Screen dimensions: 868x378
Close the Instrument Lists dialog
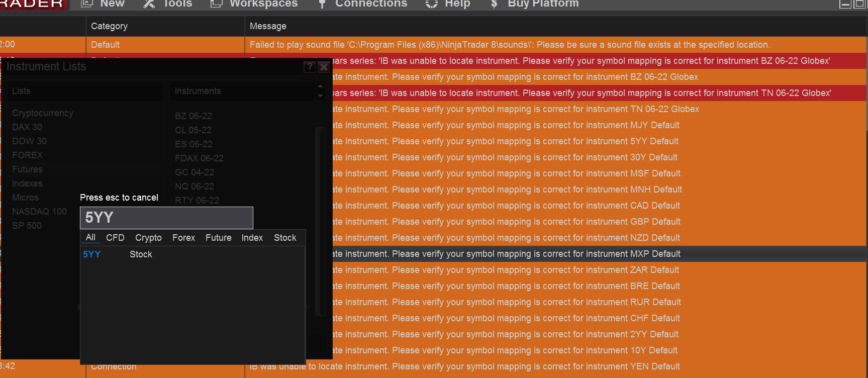[x=324, y=67]
